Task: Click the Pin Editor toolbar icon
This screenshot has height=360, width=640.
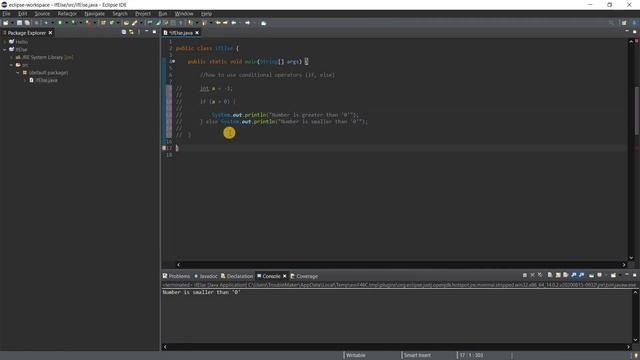Action: click(x=264, y=23)
